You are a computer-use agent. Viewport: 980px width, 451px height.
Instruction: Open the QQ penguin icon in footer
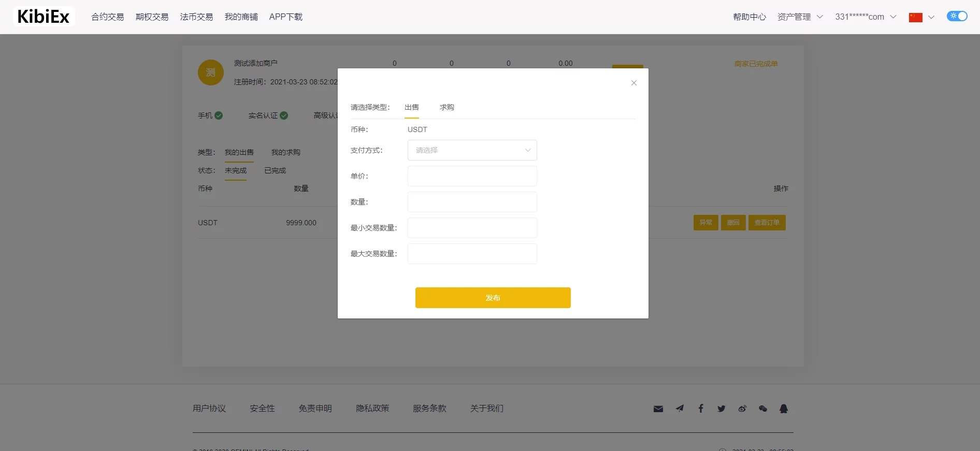(x=784, y=409)
